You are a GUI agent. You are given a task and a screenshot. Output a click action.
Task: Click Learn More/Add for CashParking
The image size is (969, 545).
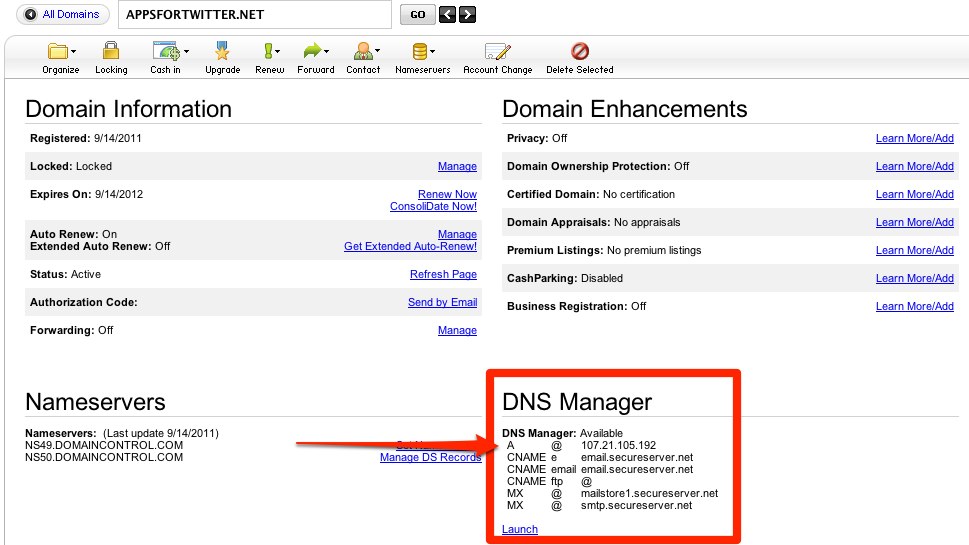pyautogui.click(x=915, y=278)
